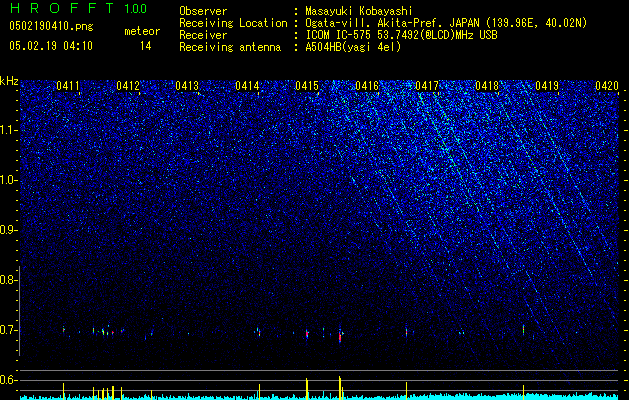The width and height of the screenshot is (629, 400).
Task: Click the 0.9 kHz axis label
Action: pyautogui.click(x=7, y=230)
